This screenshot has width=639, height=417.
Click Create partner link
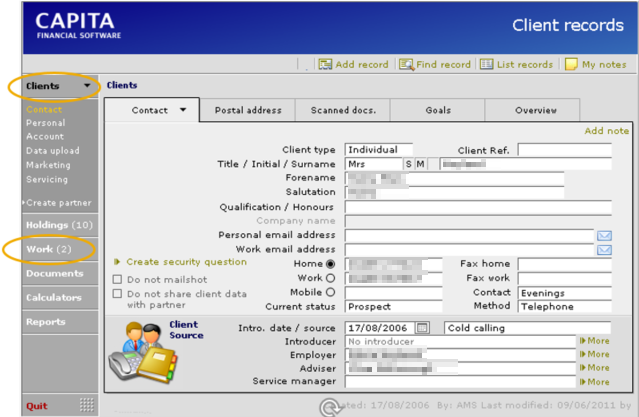click(x=59, y=203)
